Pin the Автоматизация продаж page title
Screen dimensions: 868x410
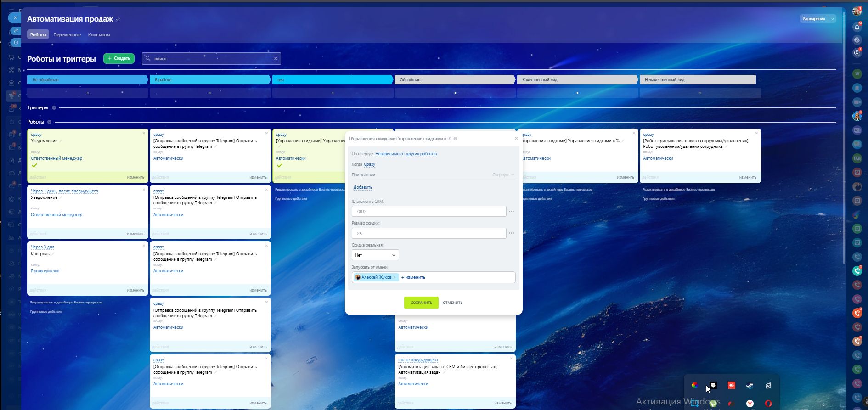click(118, 19)
